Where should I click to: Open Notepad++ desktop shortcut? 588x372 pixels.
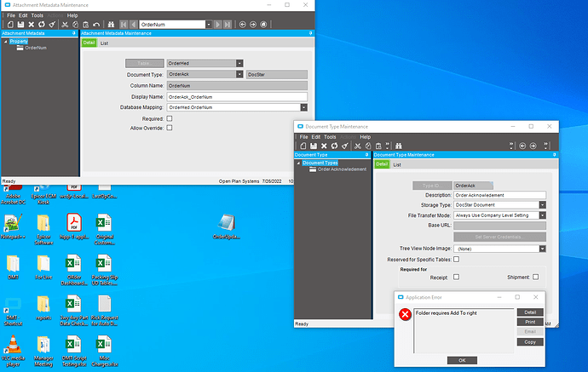coord(13,226)
